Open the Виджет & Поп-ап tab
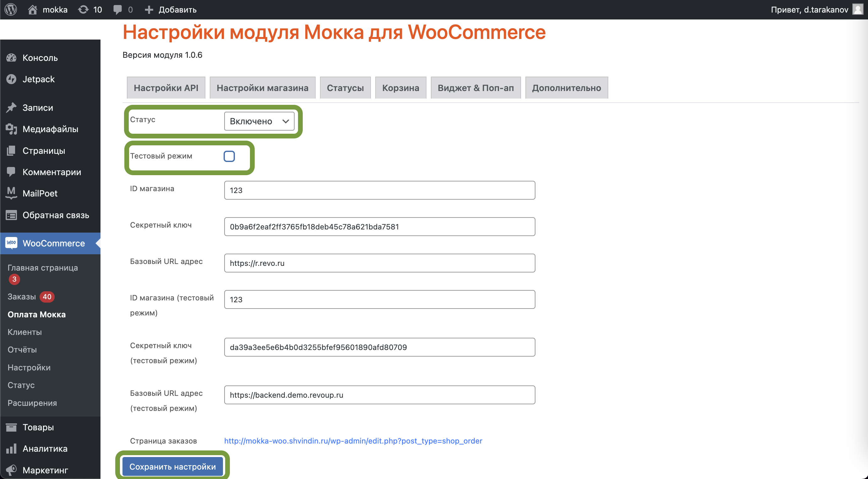This screenshot has height=479, width=868. (x=475, y=88)
